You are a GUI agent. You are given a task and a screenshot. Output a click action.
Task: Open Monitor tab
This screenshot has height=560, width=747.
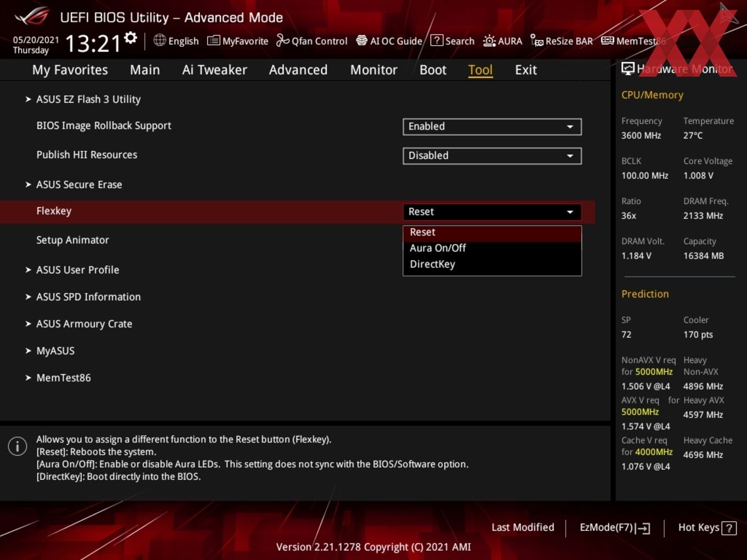point(374,70)
